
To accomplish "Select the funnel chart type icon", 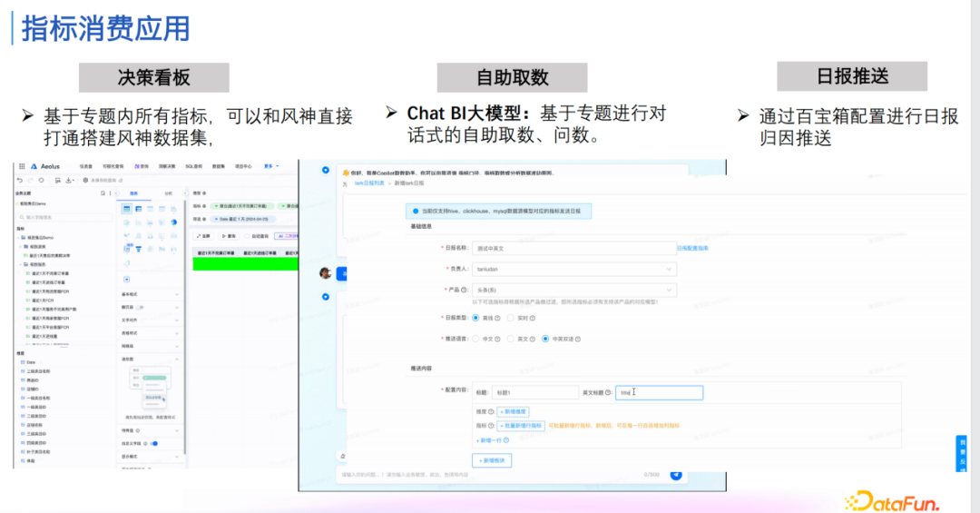I will pyautogui.click(x=139, y=249).
